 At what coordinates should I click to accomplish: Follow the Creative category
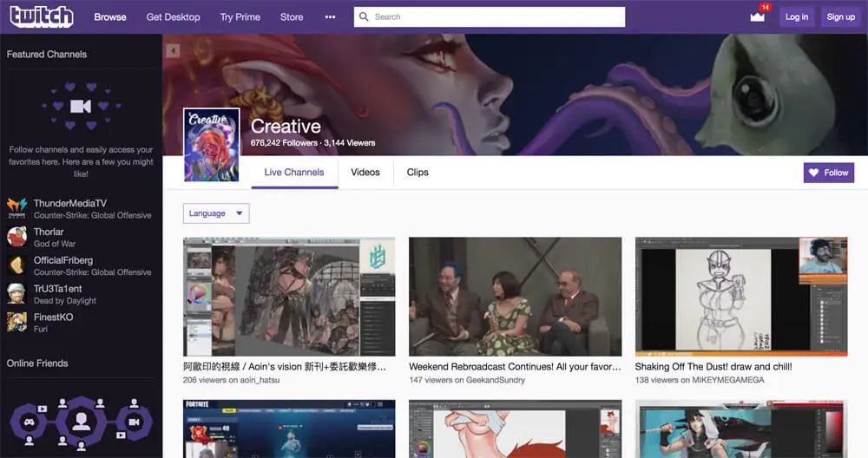pyautogui.click(x=829, y=173)
